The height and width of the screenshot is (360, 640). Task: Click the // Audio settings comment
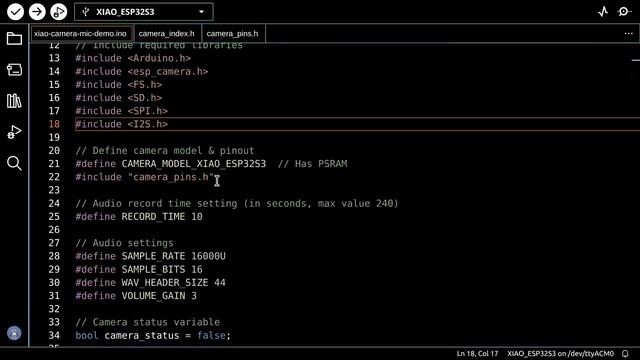[124, 243]
